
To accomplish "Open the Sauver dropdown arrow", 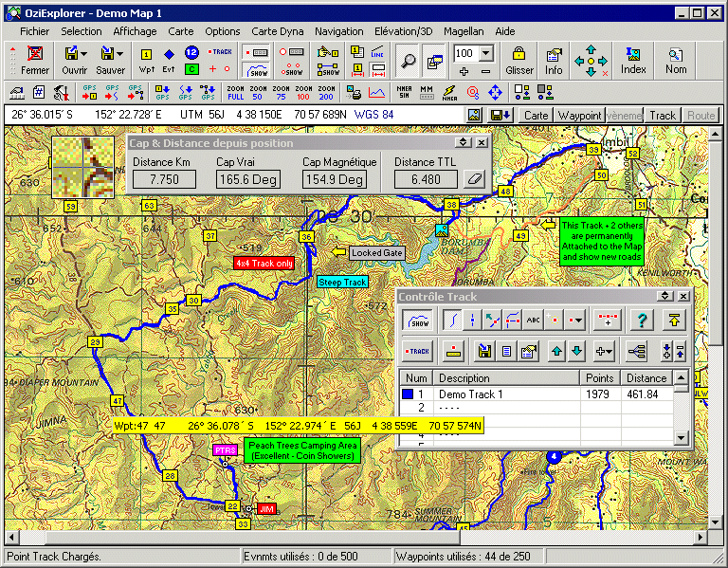I will pos(120,54).
